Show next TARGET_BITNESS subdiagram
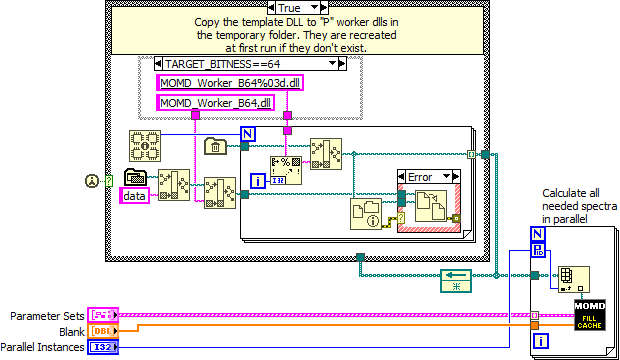The image size is (620, 360). click(x=342, y=63)
